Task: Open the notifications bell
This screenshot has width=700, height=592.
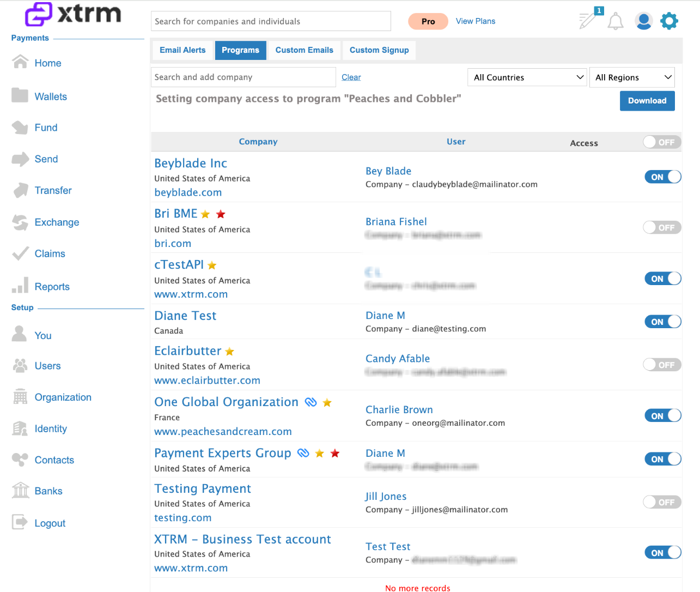Action: point(616,21)
